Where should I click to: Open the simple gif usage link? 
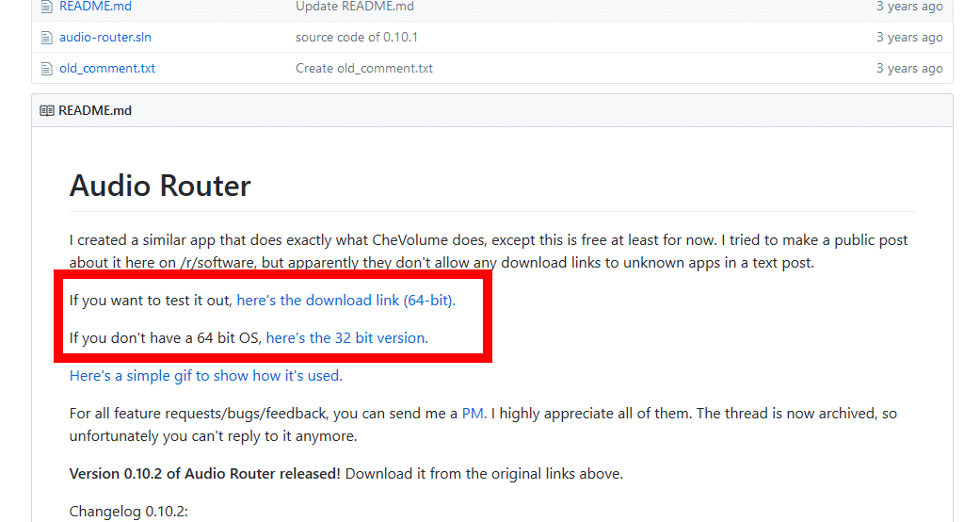point(205,376)
